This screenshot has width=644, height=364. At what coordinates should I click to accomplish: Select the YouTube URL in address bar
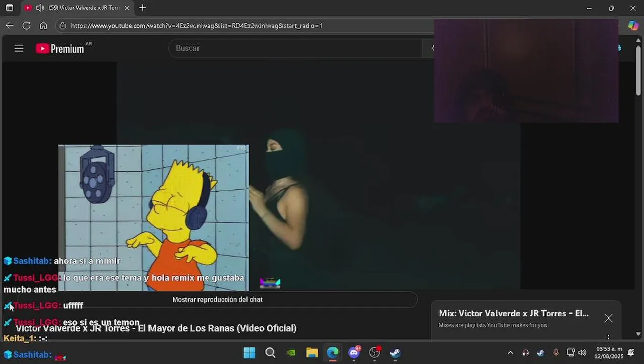point(196,25)
